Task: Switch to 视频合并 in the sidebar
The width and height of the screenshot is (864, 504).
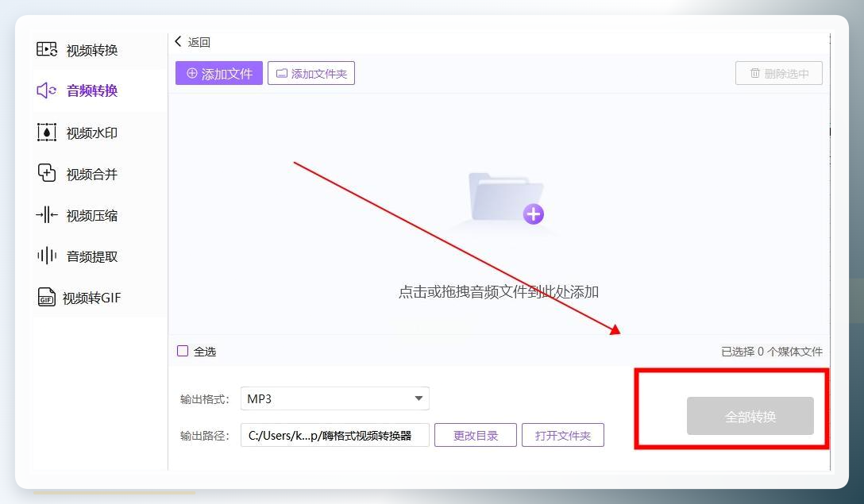Action: tap(99, 174)
